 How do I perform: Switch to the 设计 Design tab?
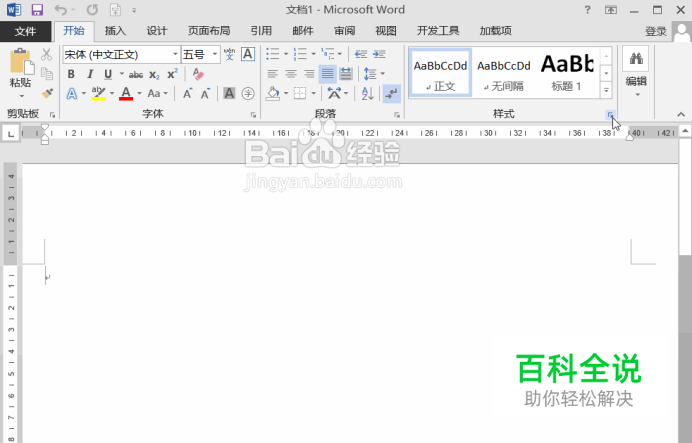pos(157,30)
